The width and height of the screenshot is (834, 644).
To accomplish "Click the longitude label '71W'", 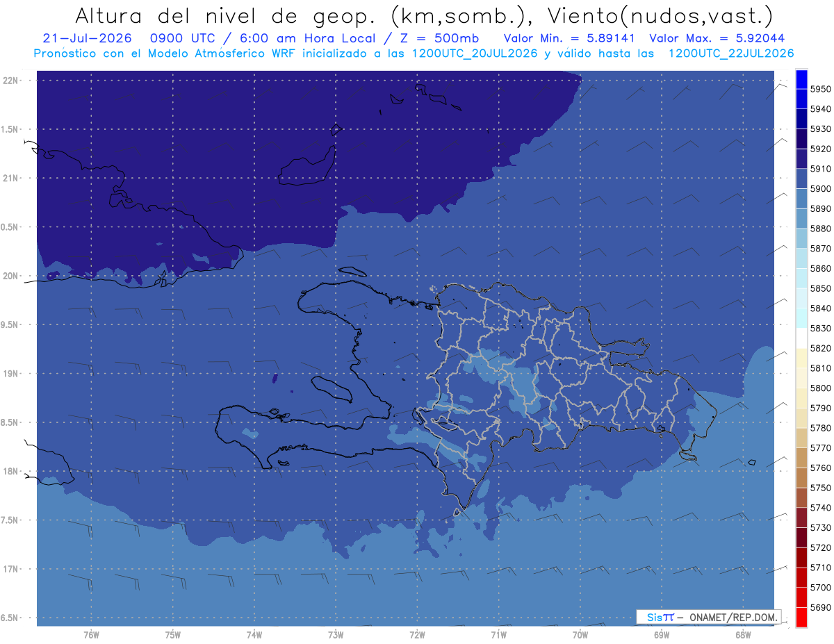I will (498, 634).
